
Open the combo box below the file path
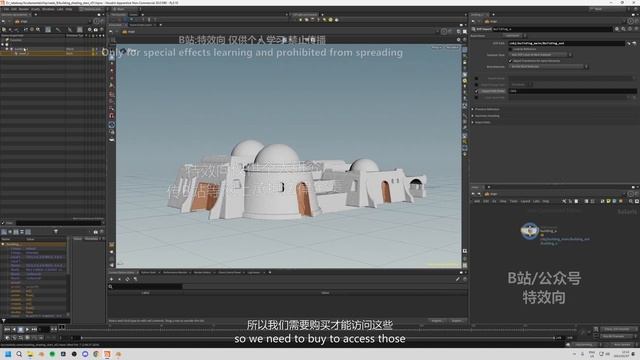coord(541,55)
